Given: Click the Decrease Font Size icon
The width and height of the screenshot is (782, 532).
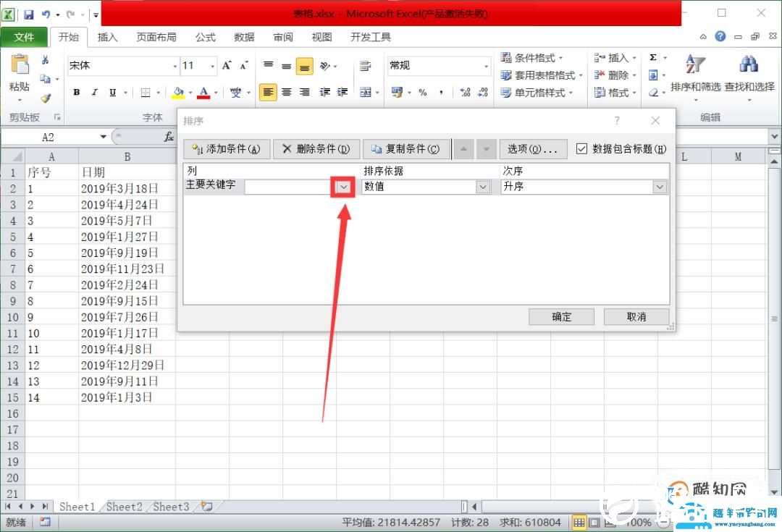Looking at the screenshot, I should pos(244,65).
